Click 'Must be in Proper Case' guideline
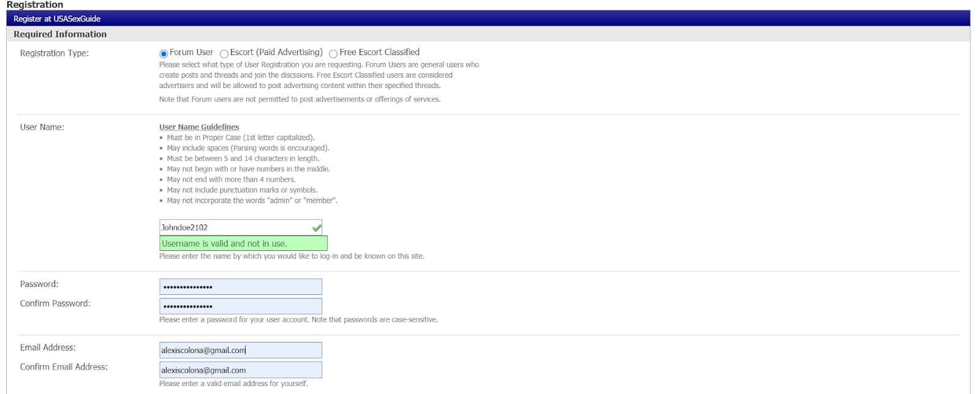Viewport: 980px width, 394px height. pyautogui.click(x=241, y=138)
